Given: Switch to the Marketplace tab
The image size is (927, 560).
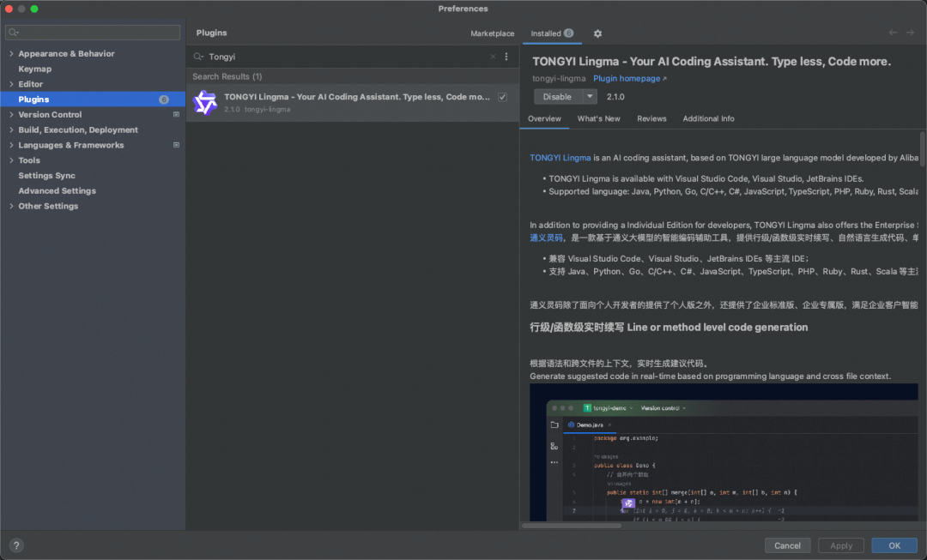Looking at the screenshot, I should [492, 33].
